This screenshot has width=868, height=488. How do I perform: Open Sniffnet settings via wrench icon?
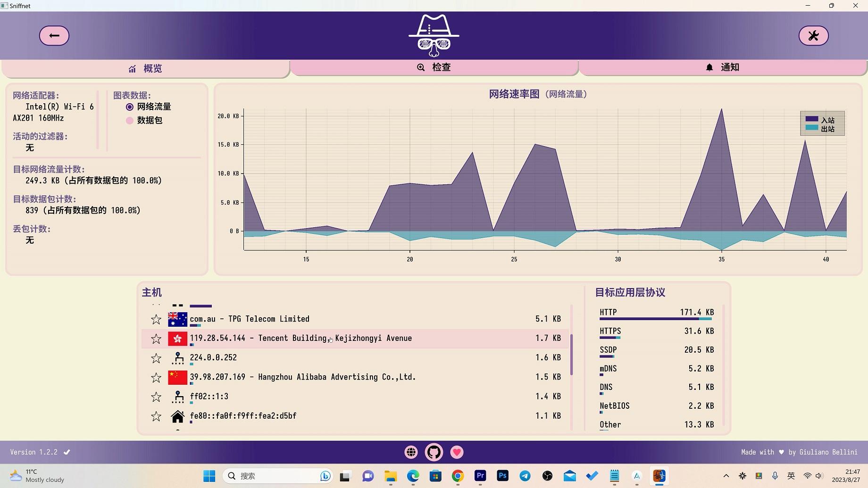coord(813,35)
